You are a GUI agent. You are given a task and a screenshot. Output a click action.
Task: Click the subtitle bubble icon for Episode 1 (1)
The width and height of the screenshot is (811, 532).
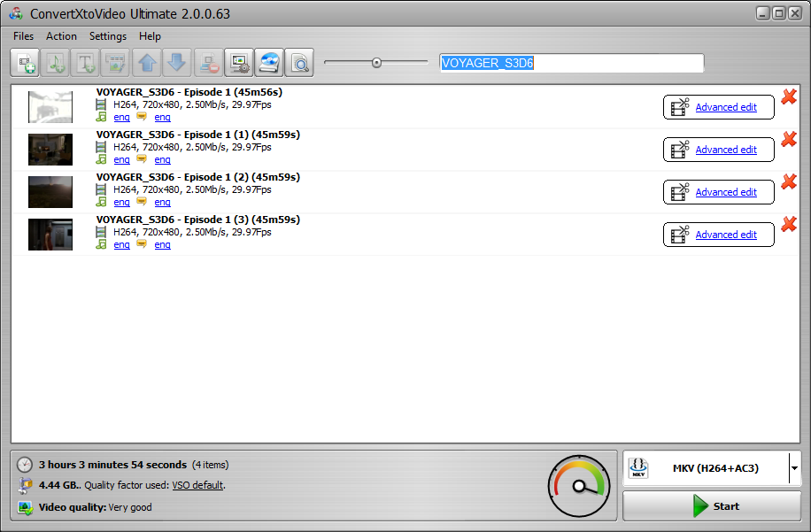pos(141,159)
